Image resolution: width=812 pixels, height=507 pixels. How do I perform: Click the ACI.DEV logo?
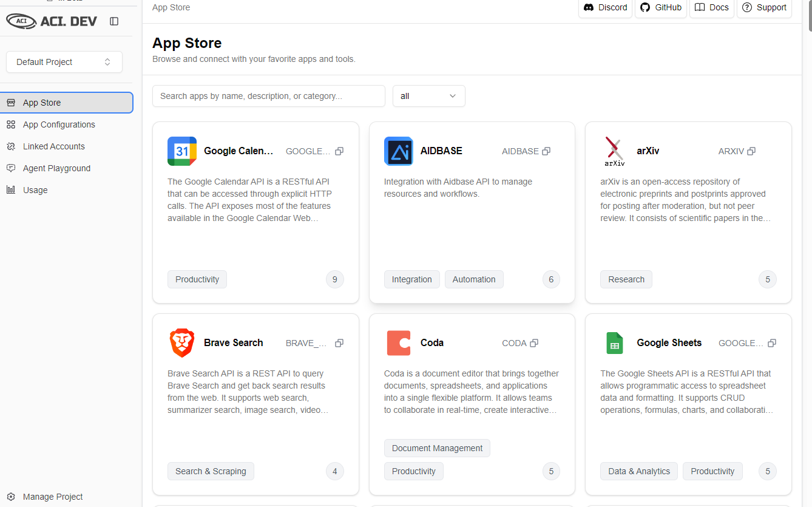pyautogui.click(x=52, y=21)
